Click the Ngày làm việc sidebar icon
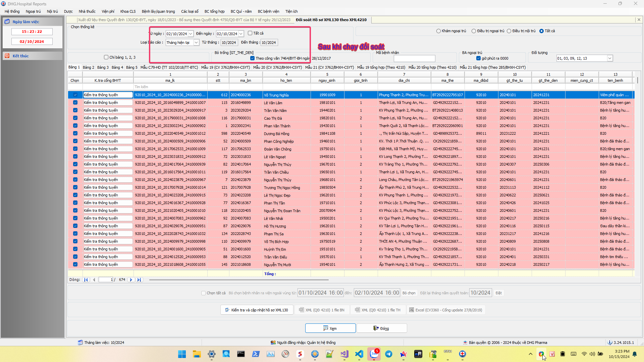This screenshot has height=362, width=644. click(x=7, y=21)
